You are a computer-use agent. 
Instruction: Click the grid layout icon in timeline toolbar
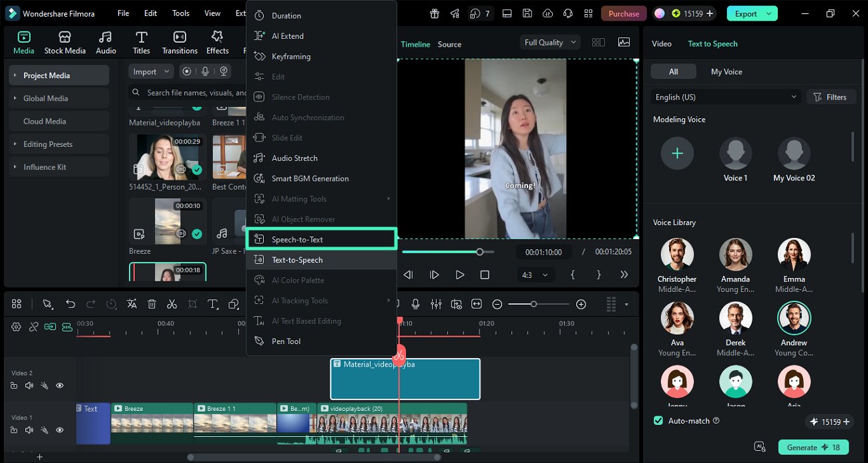coord(17,304)
